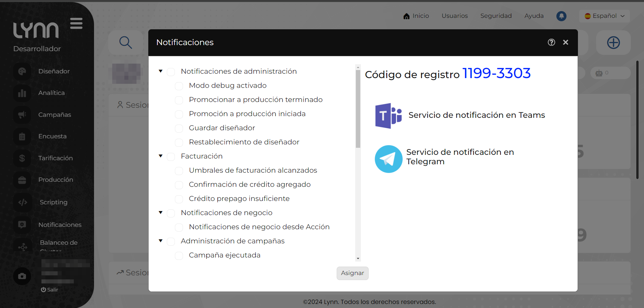
Task: Check Notificaciones de negocio group checkbox
Action: click(x=171, y=213)
